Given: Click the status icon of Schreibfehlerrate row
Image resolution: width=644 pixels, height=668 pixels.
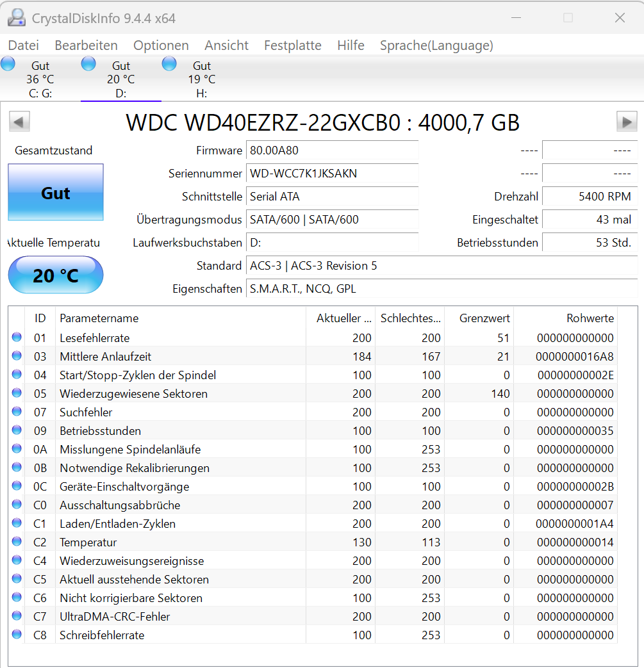Looking at the screenshot, I should tap(17, 635).
